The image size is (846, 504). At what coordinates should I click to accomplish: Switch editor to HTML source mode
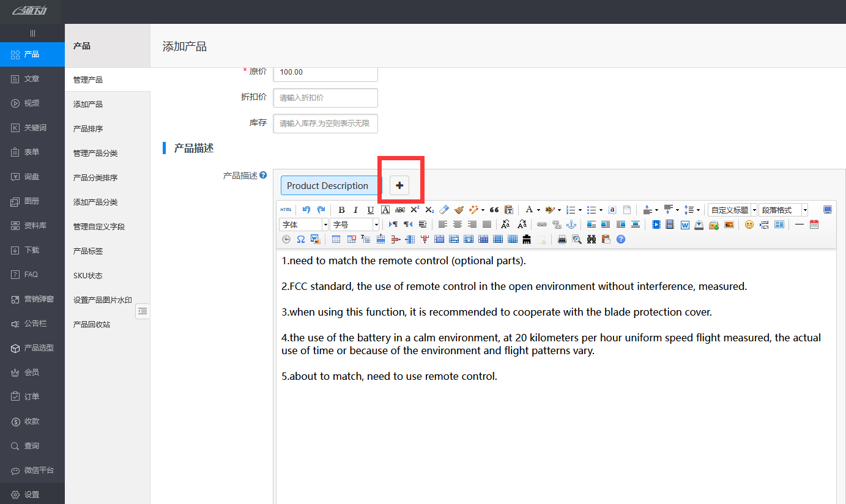286,210
